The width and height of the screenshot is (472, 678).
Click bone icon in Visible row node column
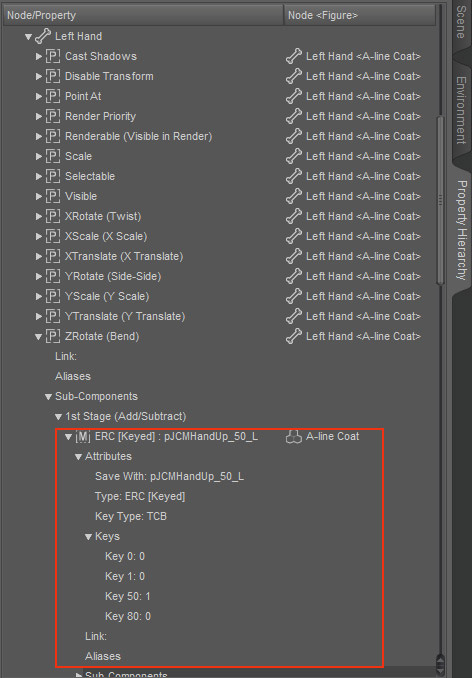[294, 196]
